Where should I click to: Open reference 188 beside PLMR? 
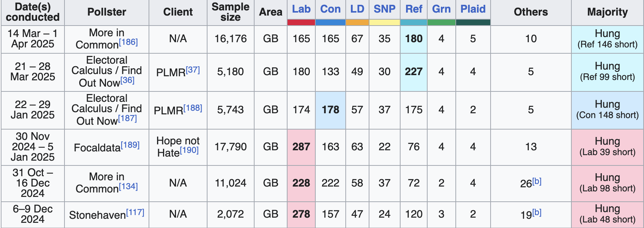193,108
